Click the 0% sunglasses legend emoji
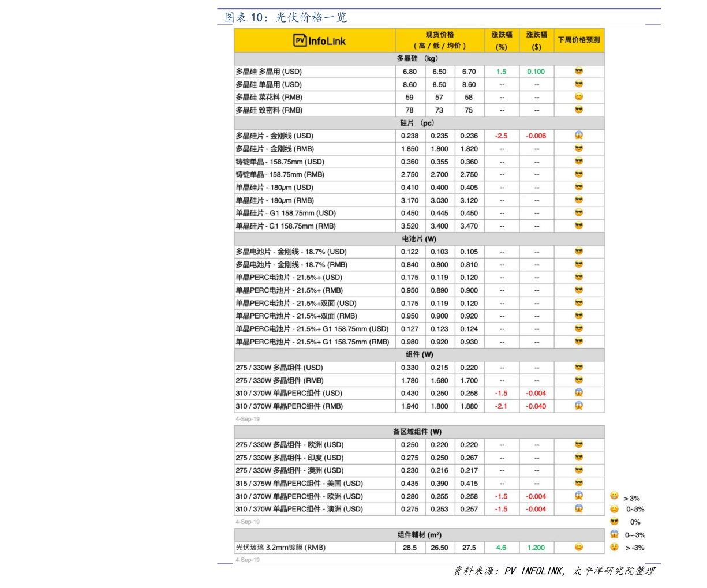Screen dimensions: 707x588 pyautogui.click(x=614, y=522)
